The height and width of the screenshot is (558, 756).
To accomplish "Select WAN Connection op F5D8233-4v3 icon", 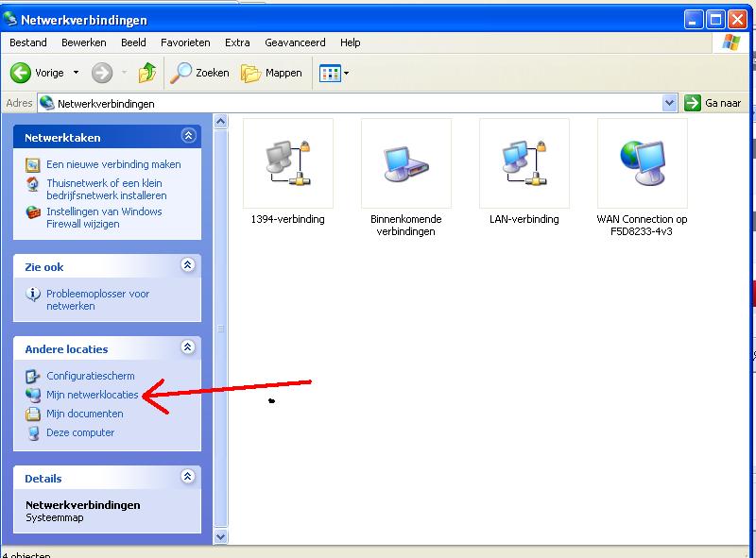I will click(x=643, y=164).
